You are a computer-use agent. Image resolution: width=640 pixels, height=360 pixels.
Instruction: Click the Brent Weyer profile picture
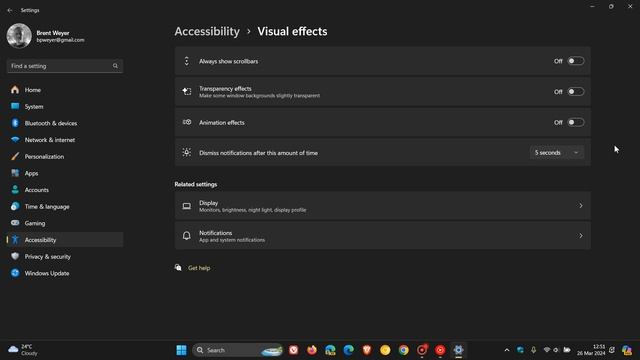tap(19, 36)
